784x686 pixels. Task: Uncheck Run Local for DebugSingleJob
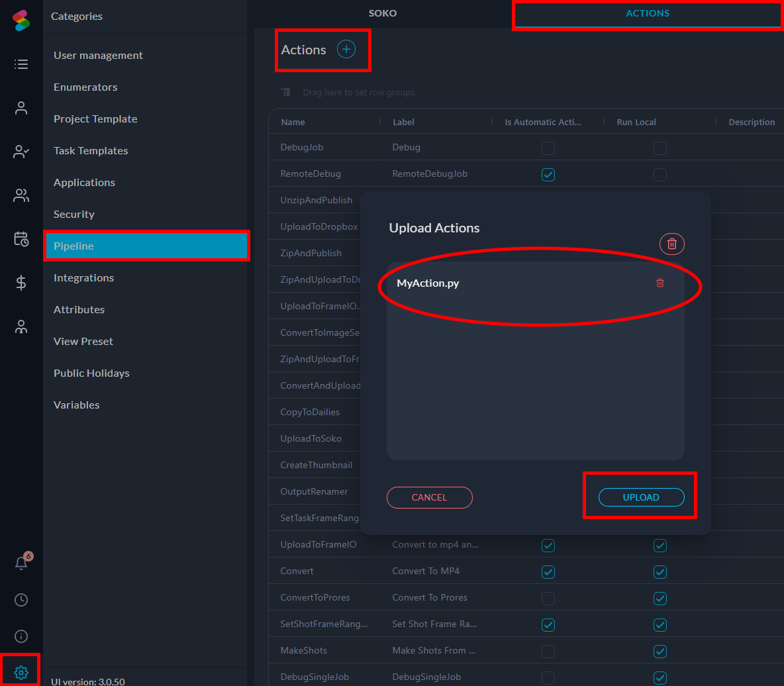point(660,678)
